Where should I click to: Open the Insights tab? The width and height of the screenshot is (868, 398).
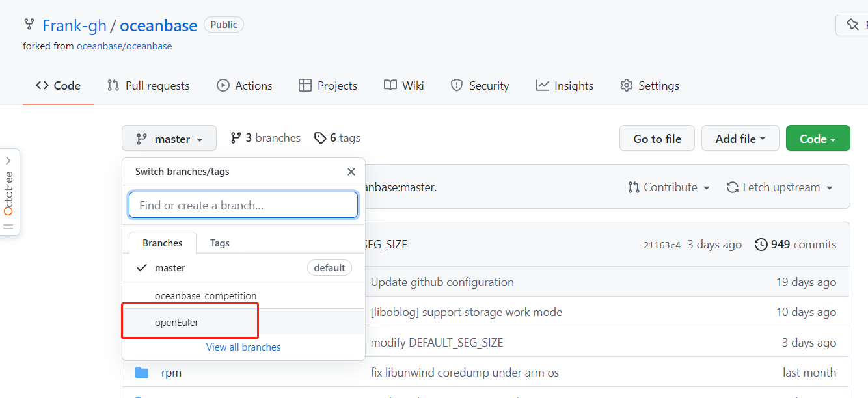coord(565,86)
